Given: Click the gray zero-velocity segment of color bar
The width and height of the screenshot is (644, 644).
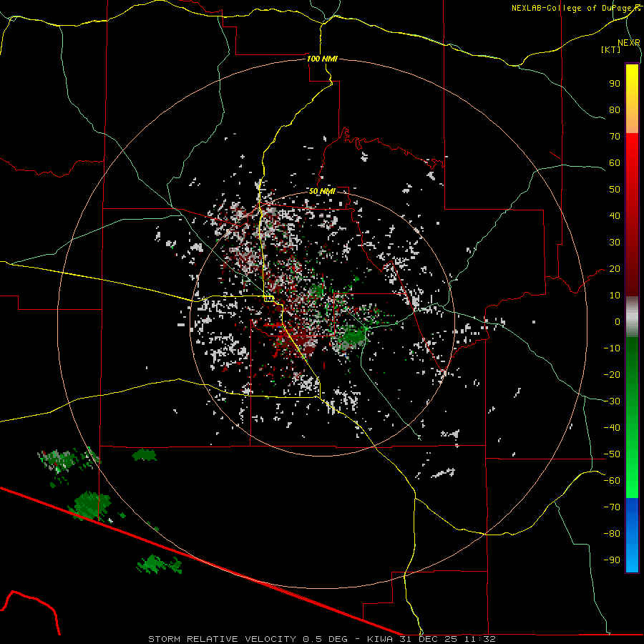Looking at the screenshot, I should pos(632,317).
